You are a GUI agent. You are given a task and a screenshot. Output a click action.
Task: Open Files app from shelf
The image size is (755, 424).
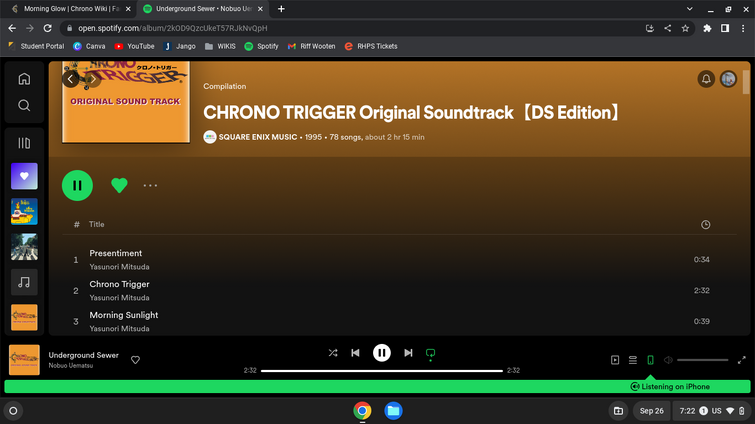coord(393,411)
